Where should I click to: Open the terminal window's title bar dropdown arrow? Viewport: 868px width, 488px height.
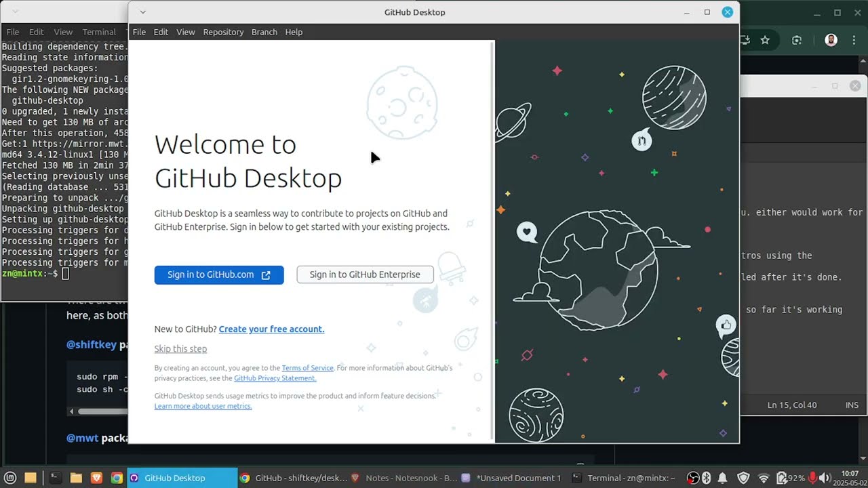pyautogui.click(x=15, y=12)
